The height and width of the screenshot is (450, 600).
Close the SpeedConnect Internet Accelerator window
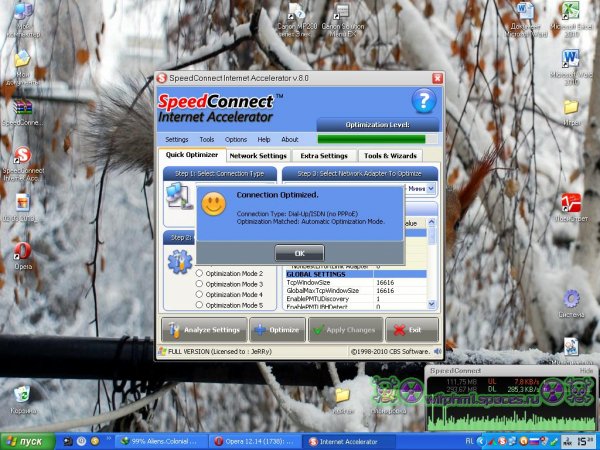tap(437, 78)
